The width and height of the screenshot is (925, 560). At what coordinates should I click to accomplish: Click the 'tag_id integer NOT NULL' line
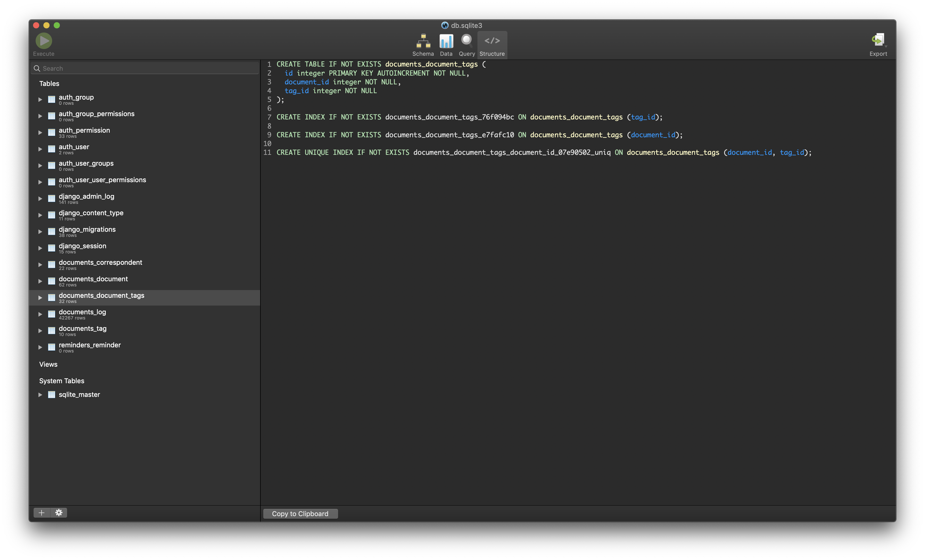[x=330, y=91]
